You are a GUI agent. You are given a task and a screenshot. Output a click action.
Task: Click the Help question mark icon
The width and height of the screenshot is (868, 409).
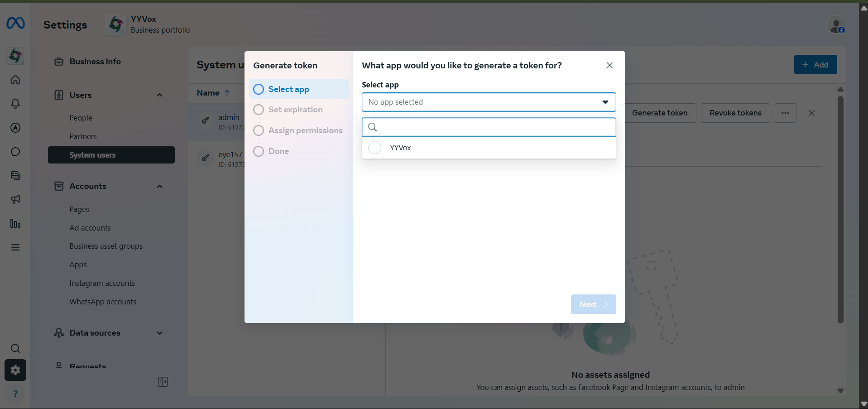(15, 394)
